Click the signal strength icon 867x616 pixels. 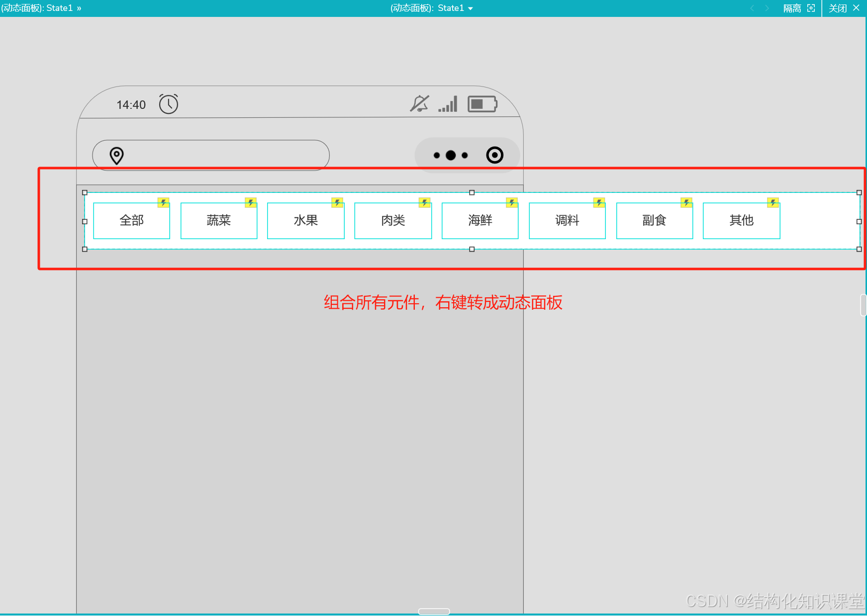pyautogui.click(x=448, y=104)
